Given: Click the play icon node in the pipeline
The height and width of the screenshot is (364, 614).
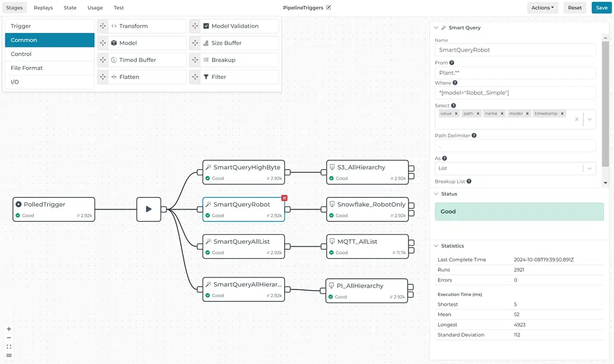Looking at the screenshot, I should [149, 209].
